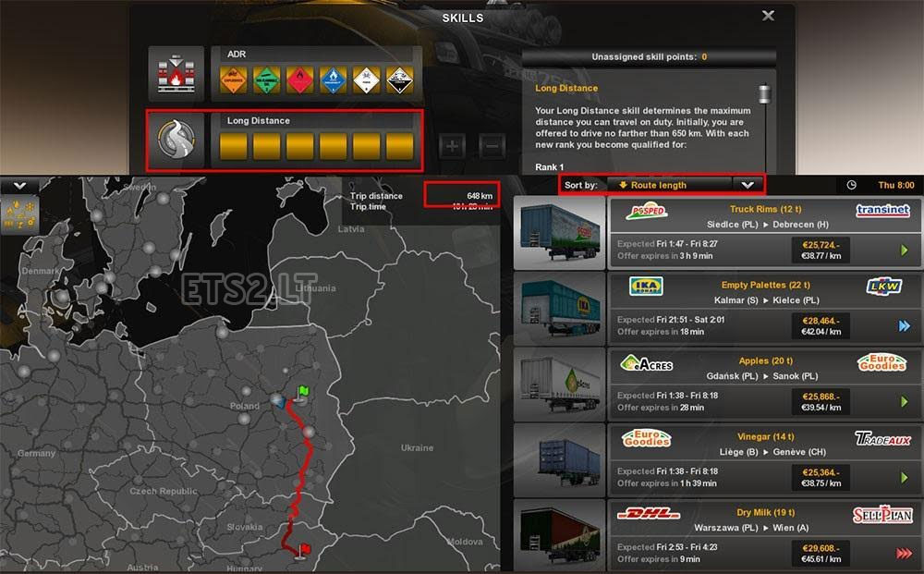Select the Truck Rims (12 t) title

(765, 209)
